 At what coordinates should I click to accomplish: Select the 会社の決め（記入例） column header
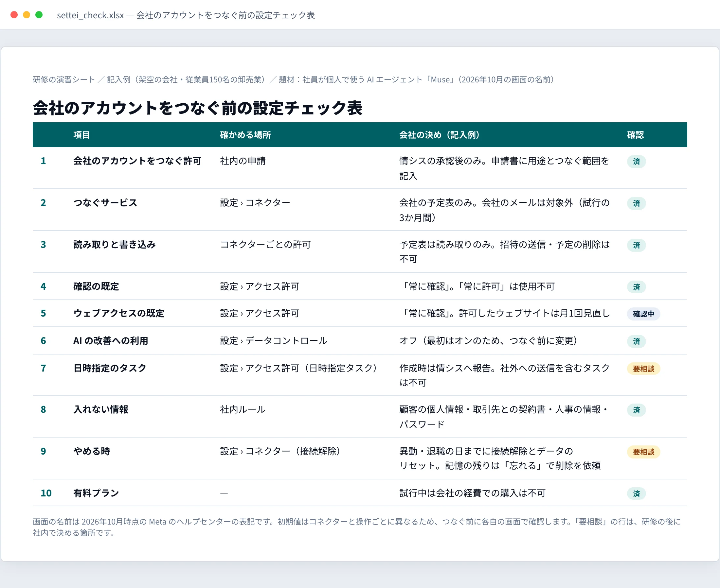(439, 135)
